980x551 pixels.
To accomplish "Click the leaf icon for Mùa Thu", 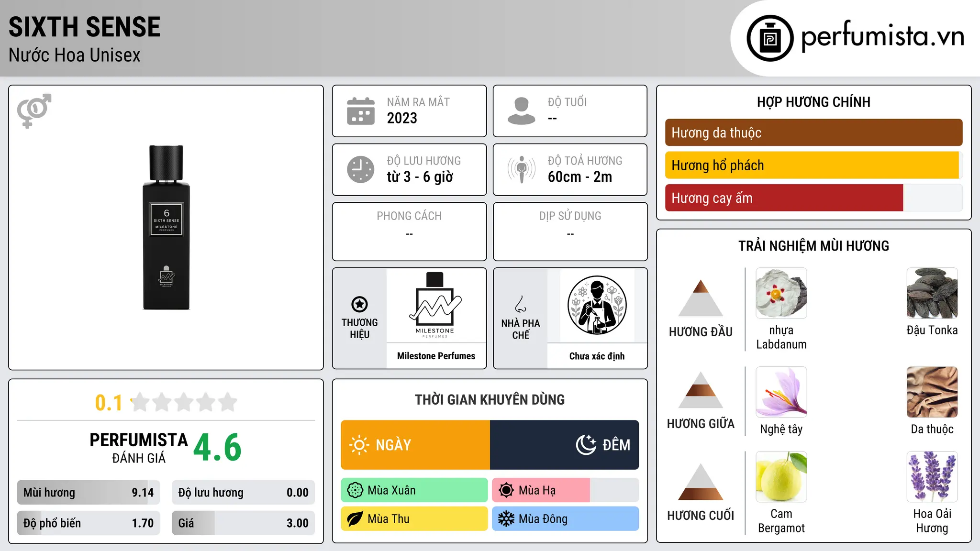I will click(x=355, y=519).
